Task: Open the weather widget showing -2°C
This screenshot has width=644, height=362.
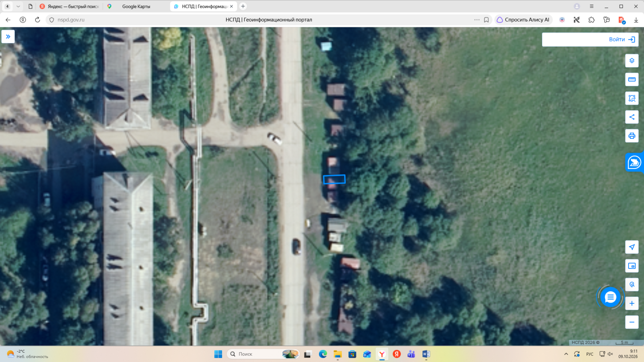Action: [27, 354]
